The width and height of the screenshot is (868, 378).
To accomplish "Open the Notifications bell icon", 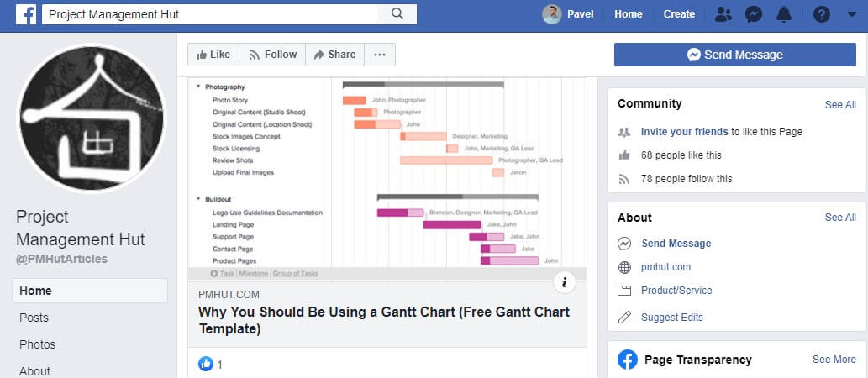I will [784, 14].
